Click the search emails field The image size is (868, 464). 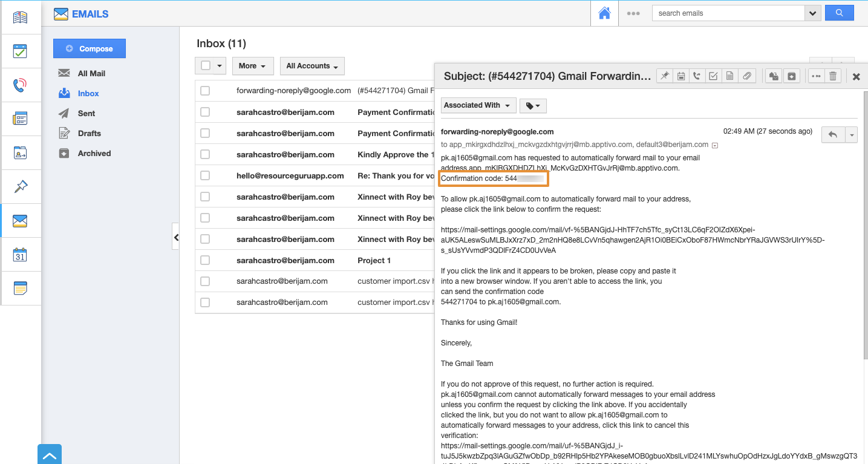[x=728, y=13]
